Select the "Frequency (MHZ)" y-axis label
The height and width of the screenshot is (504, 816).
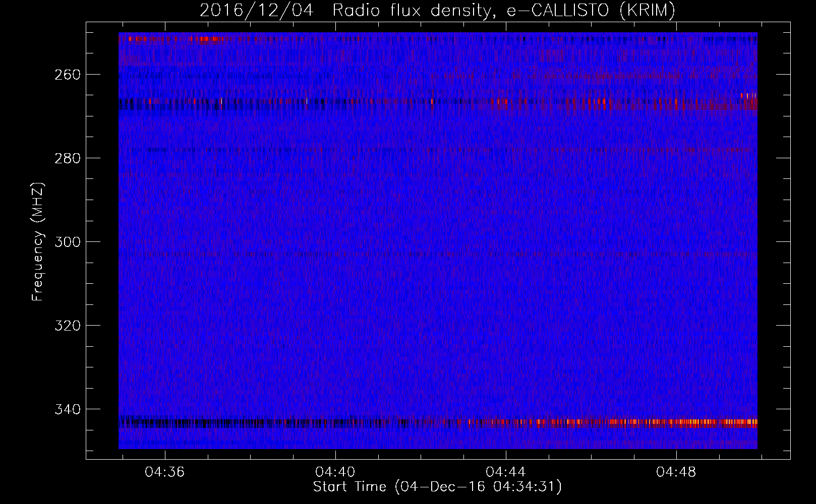[x=38, y=242]
